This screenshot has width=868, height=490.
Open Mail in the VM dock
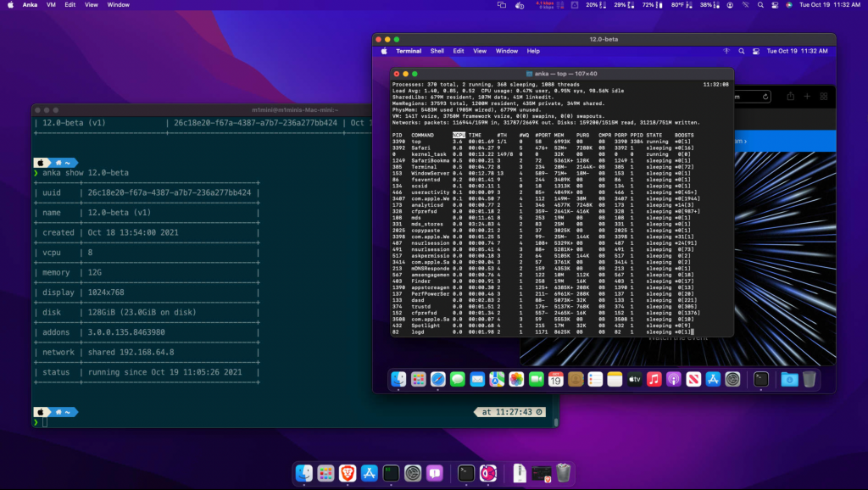point(477,379)
